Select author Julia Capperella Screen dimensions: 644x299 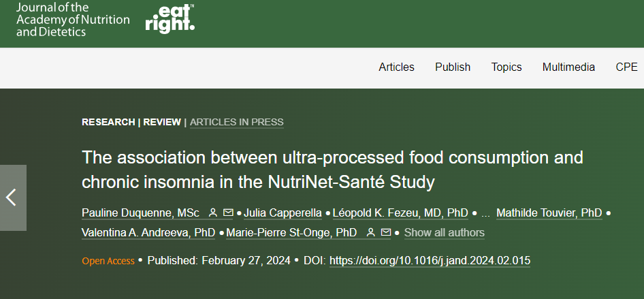pos(283,213)
